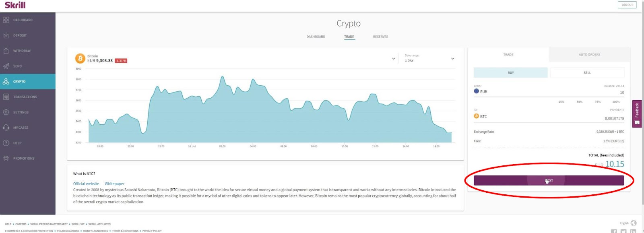
Task: Click the Withdraw icon in sidebar
Action: point(6,51)
